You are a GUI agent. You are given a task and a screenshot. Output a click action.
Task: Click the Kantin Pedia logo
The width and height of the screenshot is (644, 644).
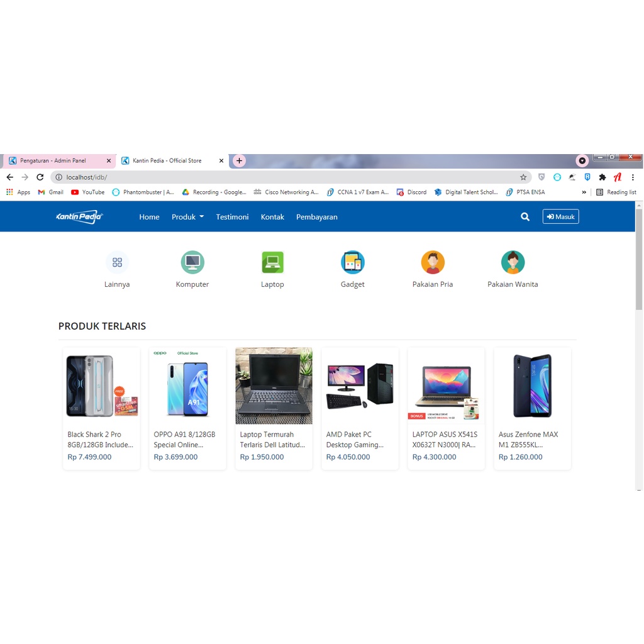pos(79,216)
